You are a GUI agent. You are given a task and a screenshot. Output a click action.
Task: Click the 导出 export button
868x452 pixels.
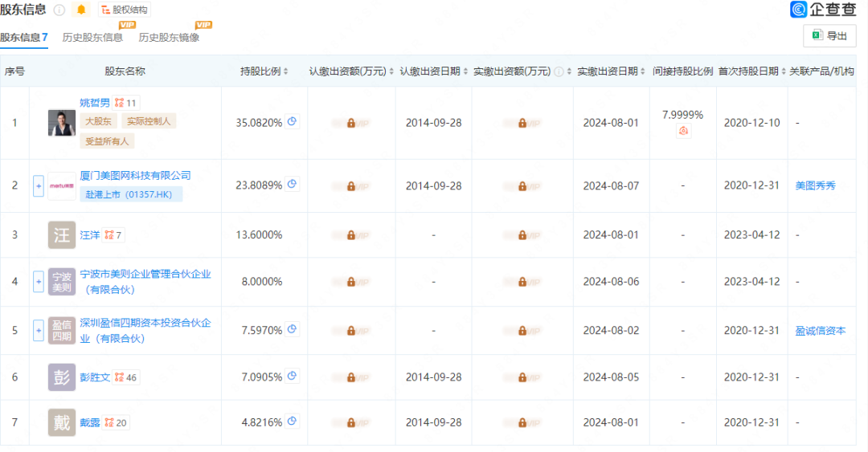click(829, 36)
